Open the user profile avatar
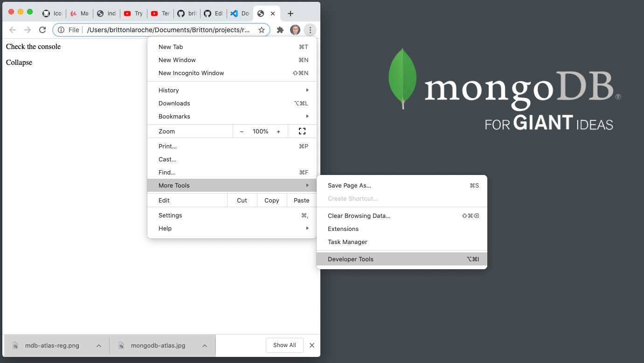Screen dimensions: 644x363 point(295,30)
